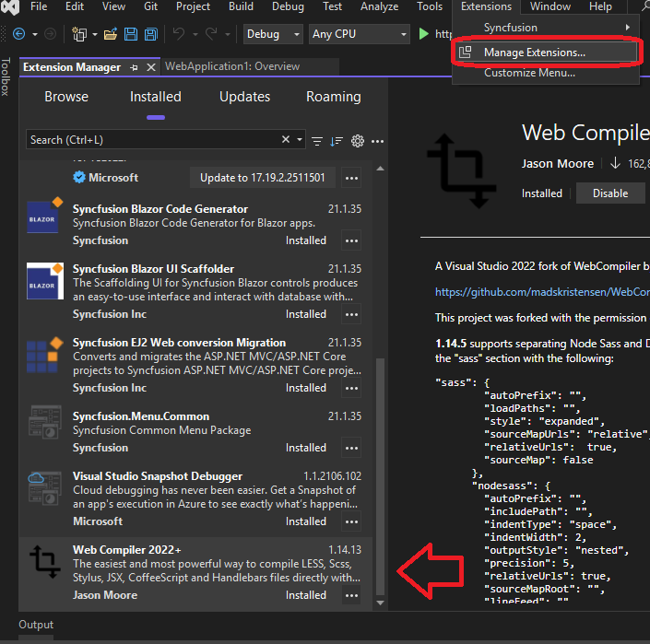Select Visual Studio Snapshot Debugger row
This screenshot has height=644, width=650.
click(195, 499)
